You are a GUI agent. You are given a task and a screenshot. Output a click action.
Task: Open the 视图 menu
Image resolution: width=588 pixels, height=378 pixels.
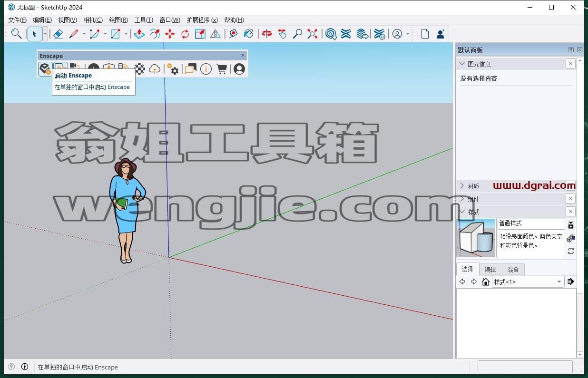coord(68,20)
